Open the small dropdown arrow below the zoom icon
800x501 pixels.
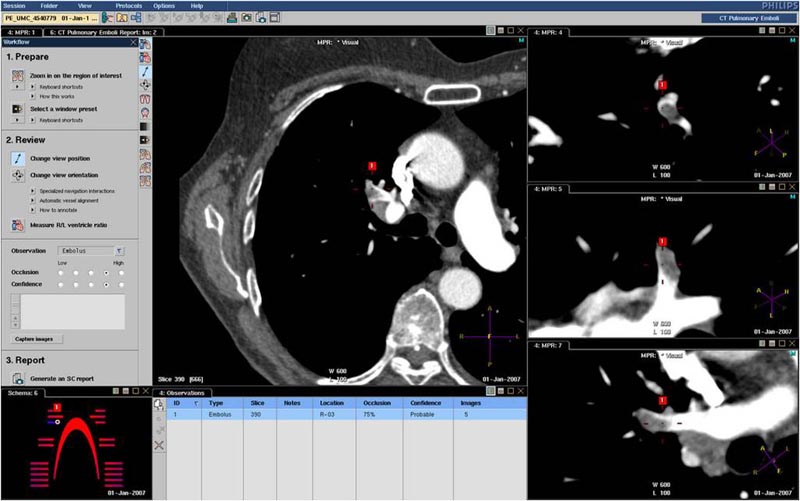17,87
